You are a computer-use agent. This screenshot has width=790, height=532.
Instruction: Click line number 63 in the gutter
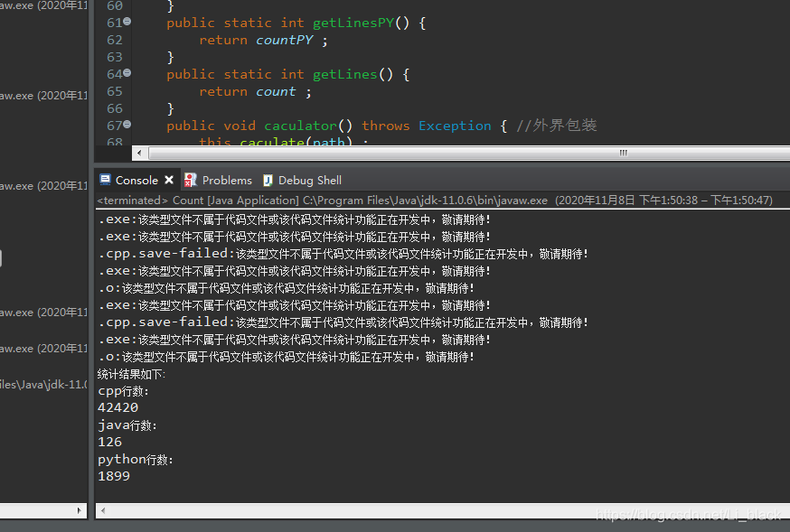tap(115, 57)
